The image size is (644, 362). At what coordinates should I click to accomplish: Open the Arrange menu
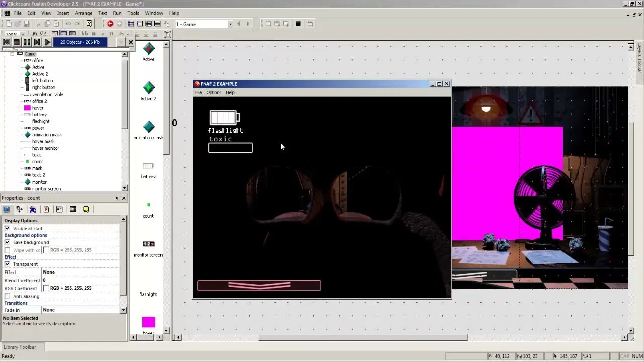tap(84, 13)
